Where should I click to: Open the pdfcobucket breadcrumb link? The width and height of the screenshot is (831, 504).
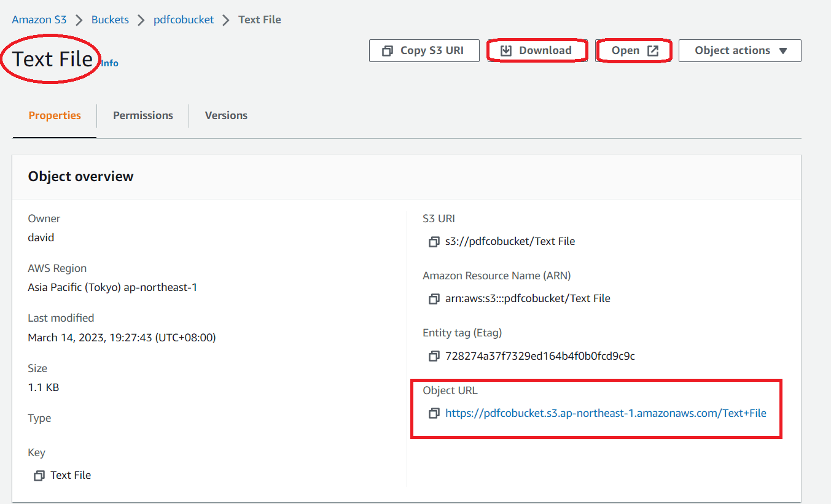click(x=184, y=20)
